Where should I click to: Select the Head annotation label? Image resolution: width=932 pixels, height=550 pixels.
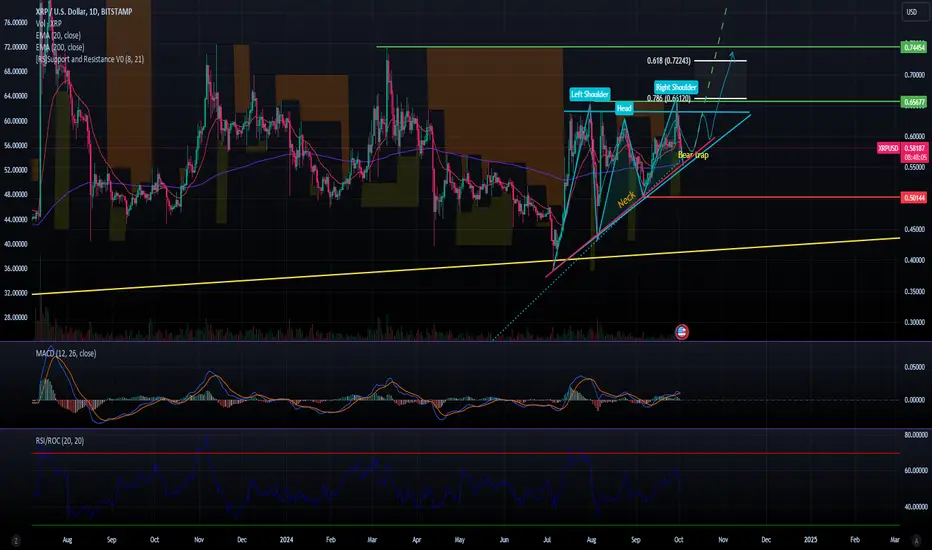click(624, 108)
